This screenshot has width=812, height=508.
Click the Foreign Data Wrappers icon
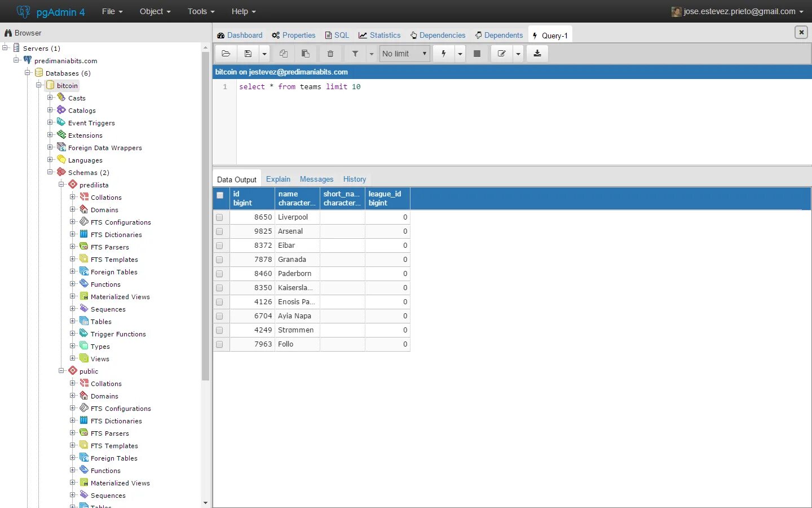tap(61, 147)
